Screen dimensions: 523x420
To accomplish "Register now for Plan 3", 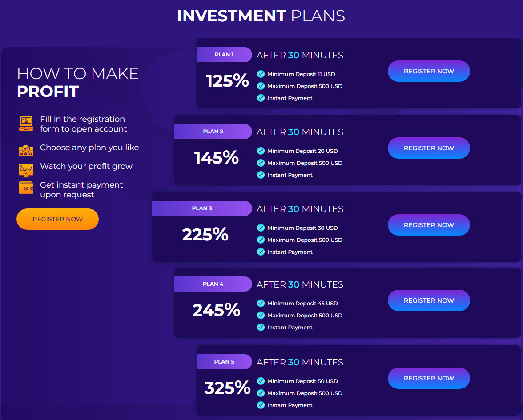I will (x=429, y=225).
